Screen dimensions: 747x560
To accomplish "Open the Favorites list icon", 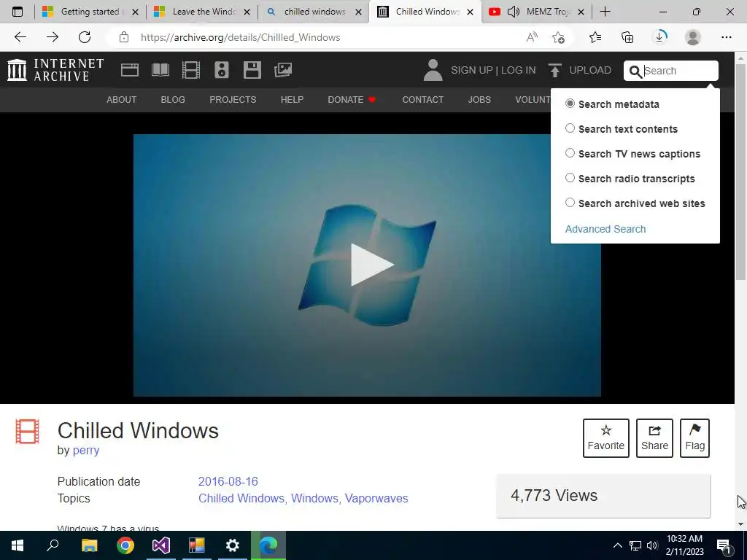I will (x=595, y=37).
